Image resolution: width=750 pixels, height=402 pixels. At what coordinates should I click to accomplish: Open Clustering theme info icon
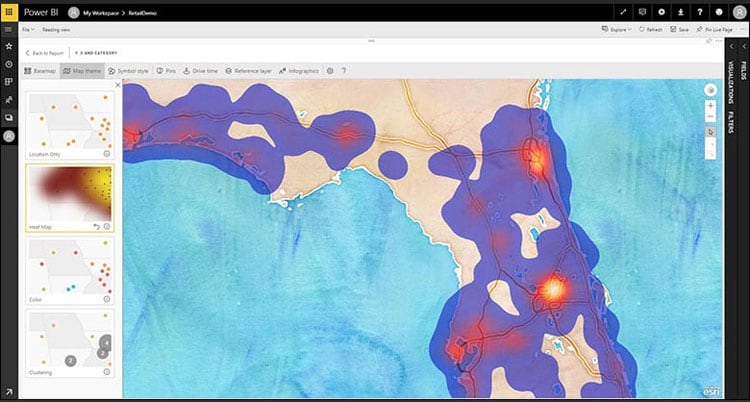(x=107, y=372)
